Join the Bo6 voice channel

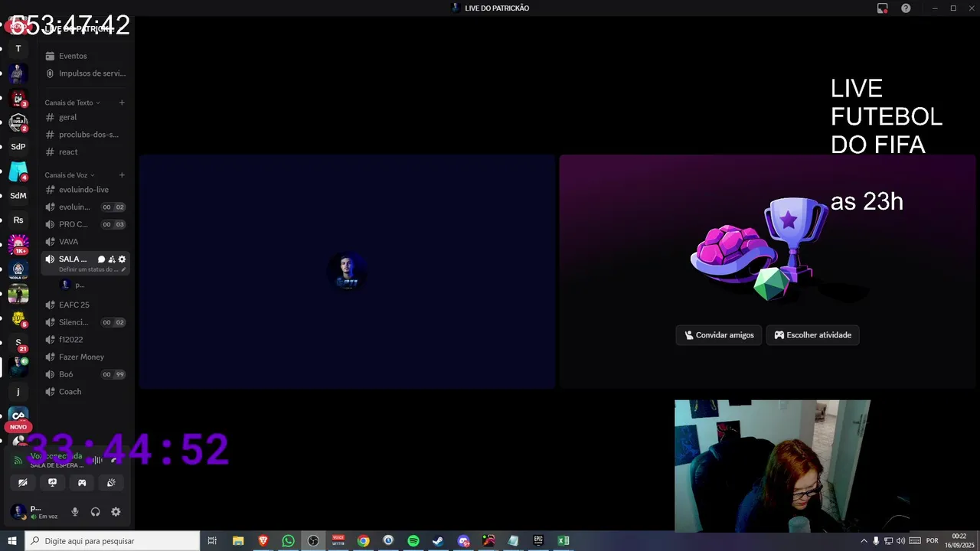pyautogui.click(x=84, y=374)
